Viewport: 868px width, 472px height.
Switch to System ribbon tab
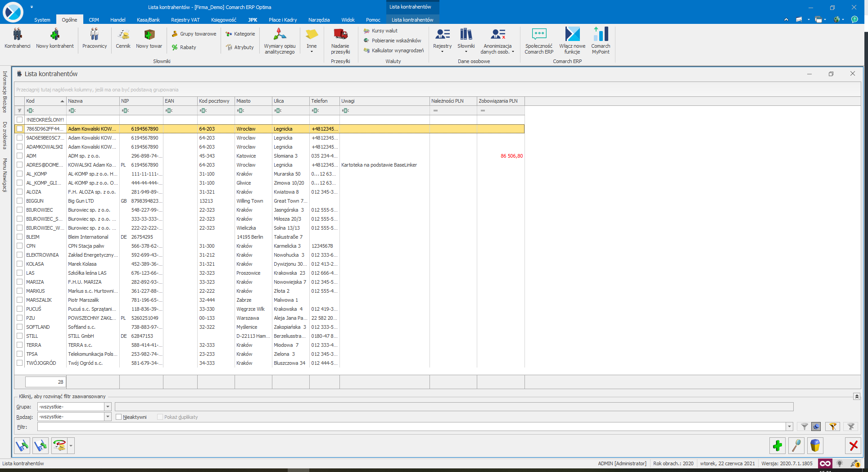point(42,20)
